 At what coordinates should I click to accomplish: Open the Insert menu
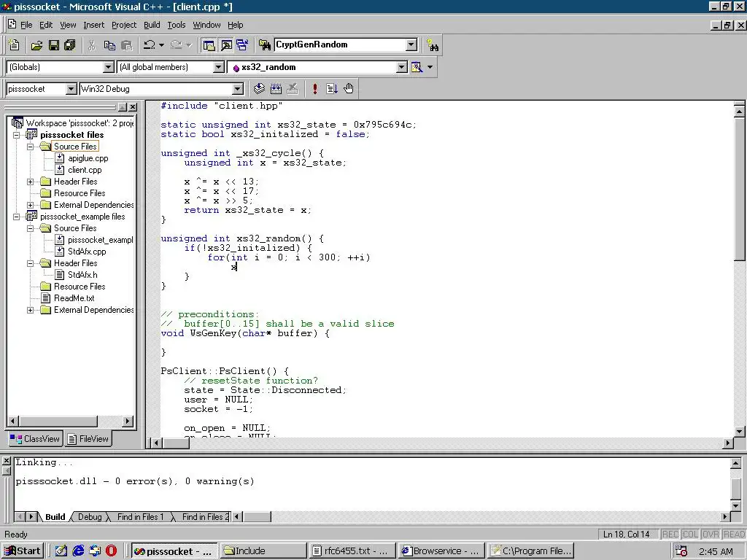pos(93,25)
